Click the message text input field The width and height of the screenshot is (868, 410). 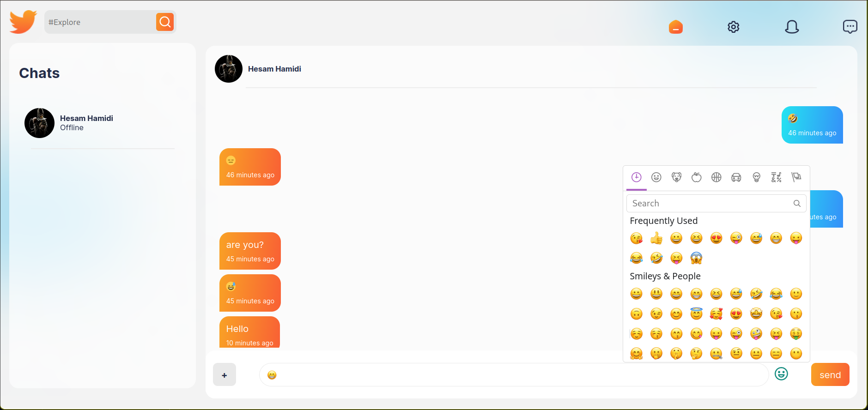pyautogui.click(x=514, y=374)
